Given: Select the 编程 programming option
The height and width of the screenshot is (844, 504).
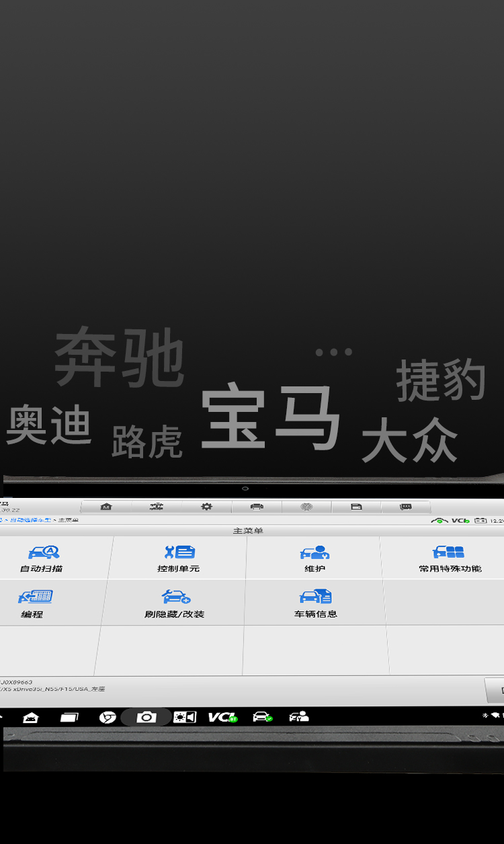Looking at the screenshot, I should click(x=34, y=603).
